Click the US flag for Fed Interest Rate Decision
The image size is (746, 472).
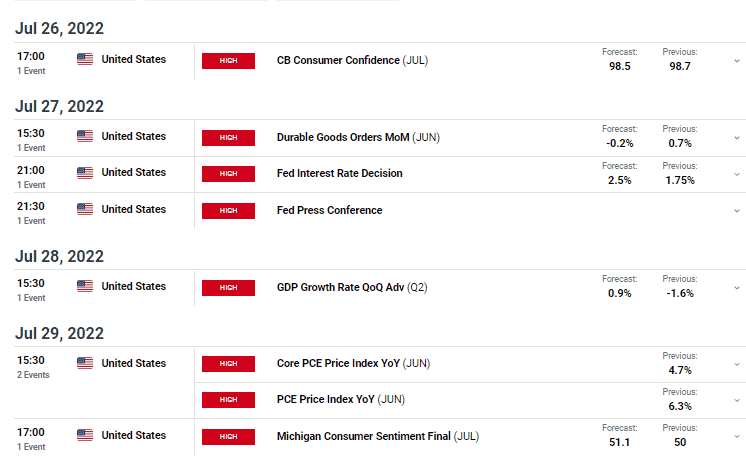coord(85,172)
